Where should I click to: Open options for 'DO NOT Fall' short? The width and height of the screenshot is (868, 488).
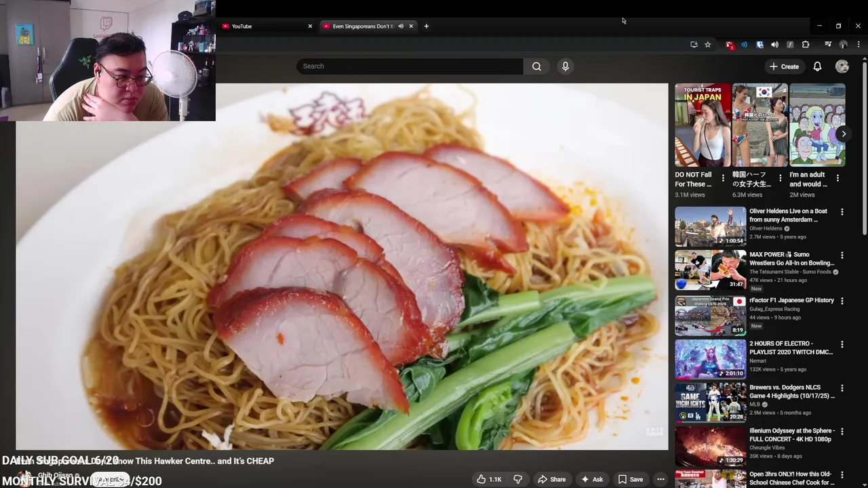(x=723, y=178)
